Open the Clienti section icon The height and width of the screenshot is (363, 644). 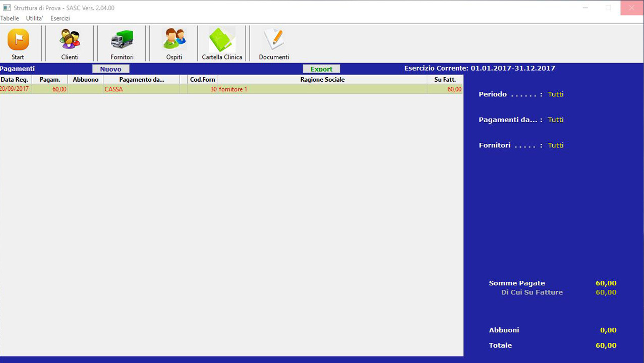(x=70, y=39)
